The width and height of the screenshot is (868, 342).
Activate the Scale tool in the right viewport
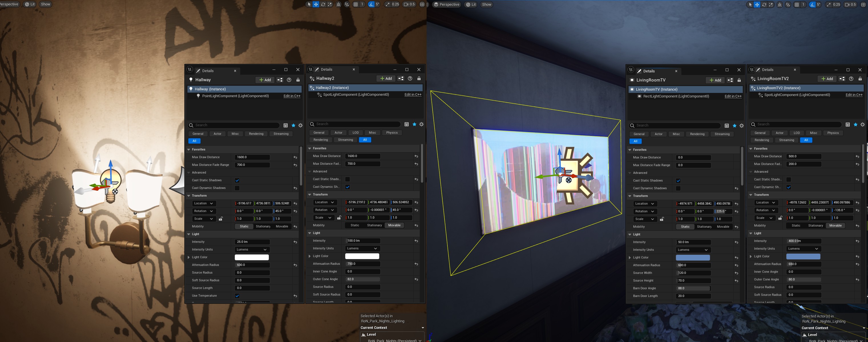[x=771, y=4]
